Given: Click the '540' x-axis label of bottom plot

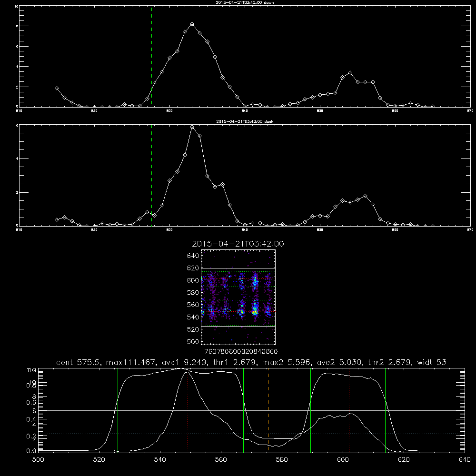Looking at the screenshot, I should [x=160, y=459].
